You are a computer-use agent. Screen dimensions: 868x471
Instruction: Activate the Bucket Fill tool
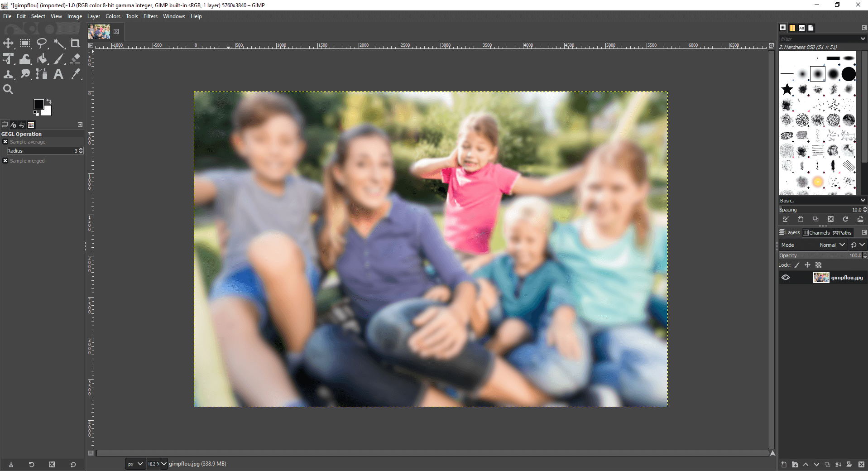coord(42,59)
